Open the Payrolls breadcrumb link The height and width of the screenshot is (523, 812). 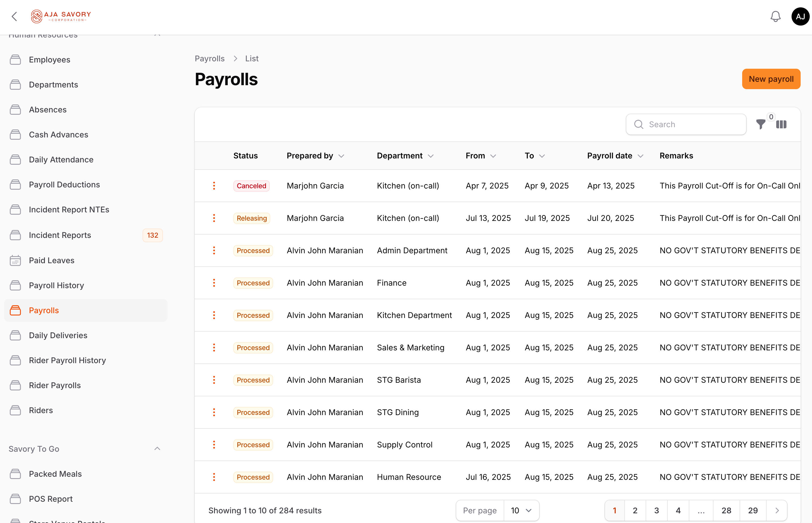[210, 58]
